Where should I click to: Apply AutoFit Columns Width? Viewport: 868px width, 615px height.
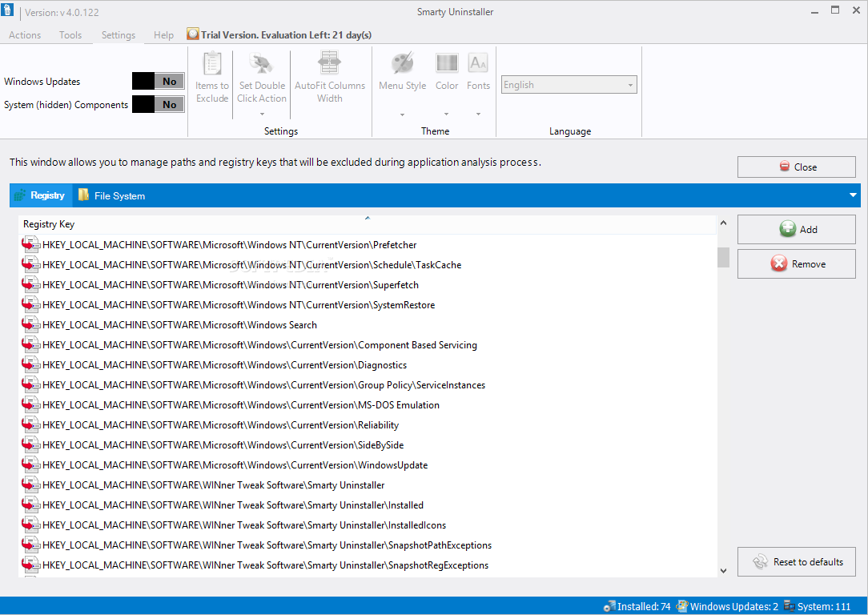click(329, 63)
